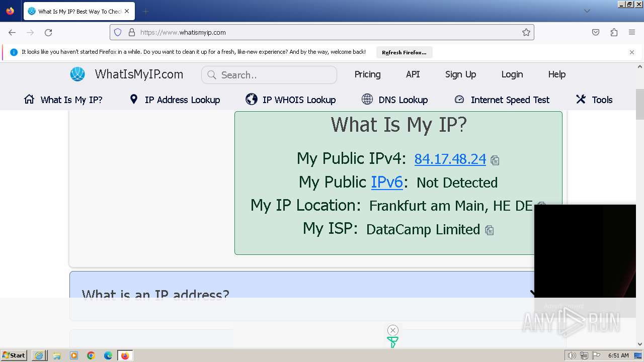Open the Firefox extensions icon
Image resolution: width=644 pixels, height=362 pixels.
click(x=614, y=32)
